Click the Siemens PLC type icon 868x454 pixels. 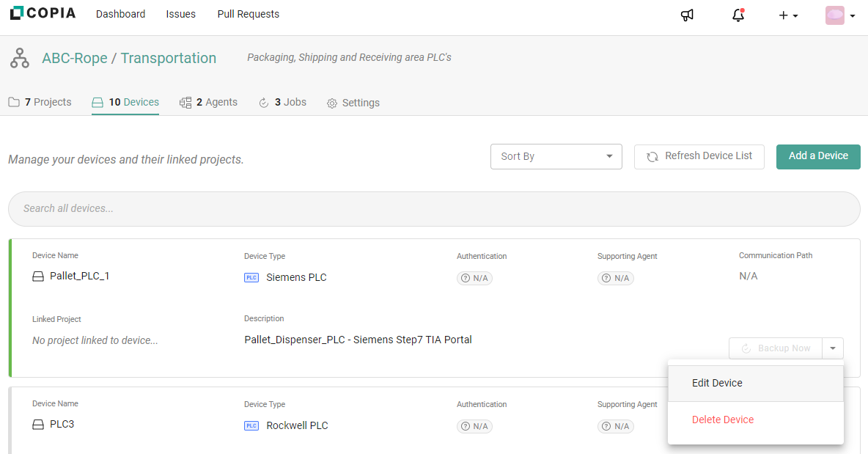coord(251,277)
